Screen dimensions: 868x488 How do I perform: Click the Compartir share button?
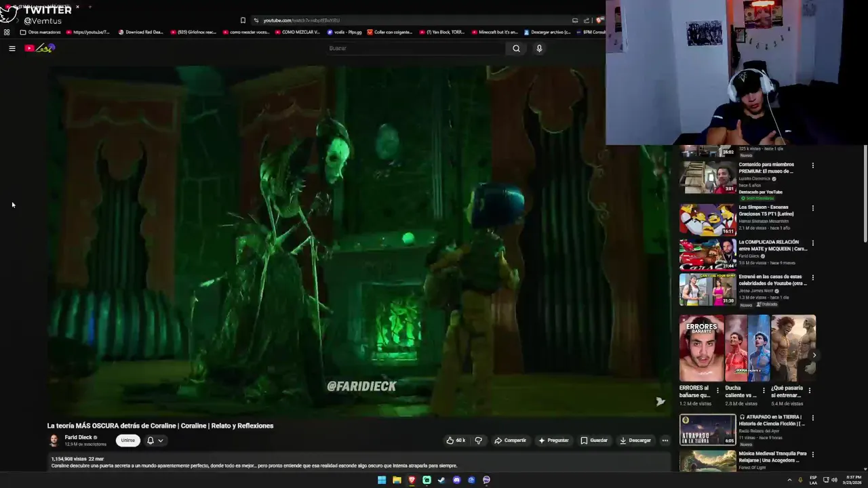pyautogui.click(x=510, y=441)
